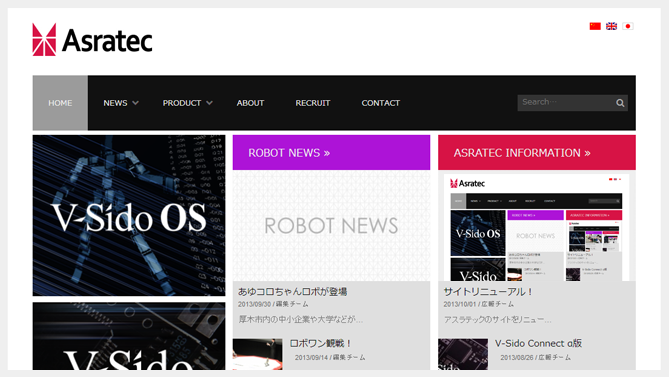Open article ロボワン観戦！
Image resolution: width=669 pixels, height=377 pixels.
click(320, 343)
